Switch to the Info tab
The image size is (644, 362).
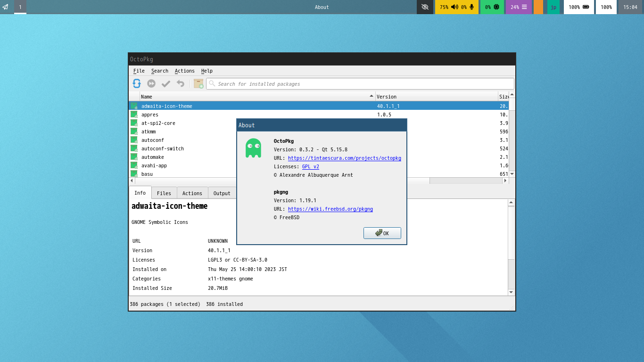pyautogui.click(x=140, y=193)
